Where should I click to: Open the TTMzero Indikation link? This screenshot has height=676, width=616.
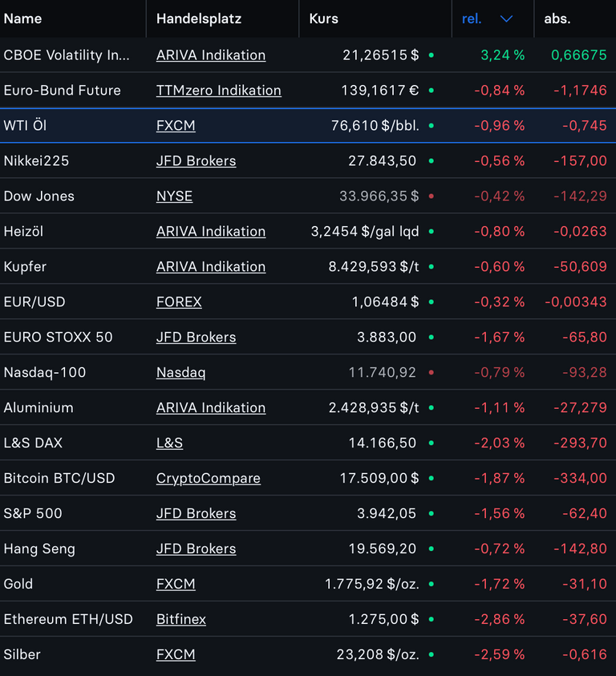(219, 91)
